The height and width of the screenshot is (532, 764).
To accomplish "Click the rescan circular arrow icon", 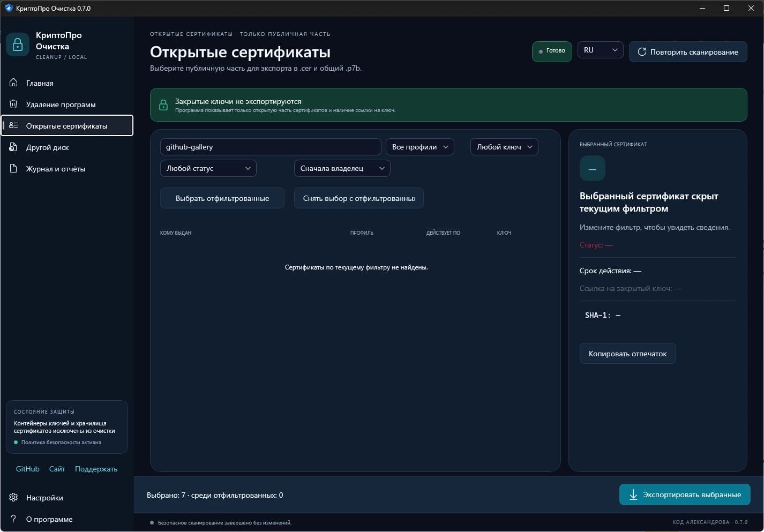I will click(642, 52).
